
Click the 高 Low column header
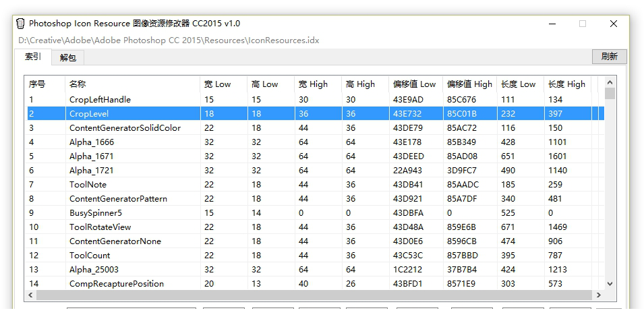point(271,84)
